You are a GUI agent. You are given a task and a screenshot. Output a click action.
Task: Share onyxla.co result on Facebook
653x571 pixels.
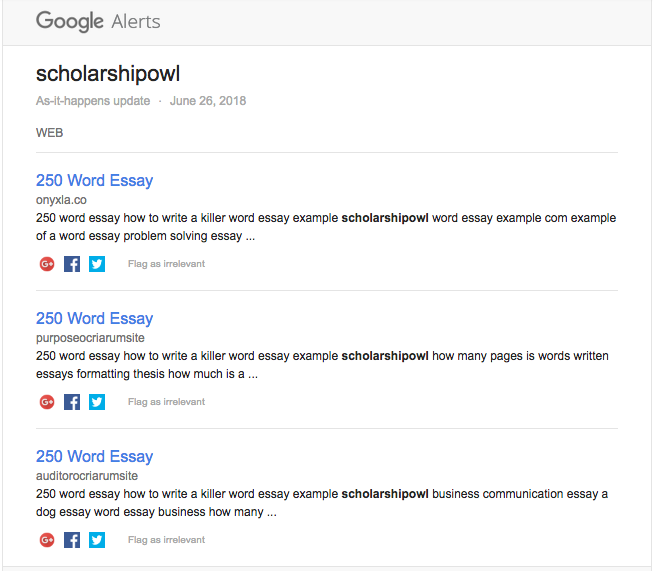(72, 264)
